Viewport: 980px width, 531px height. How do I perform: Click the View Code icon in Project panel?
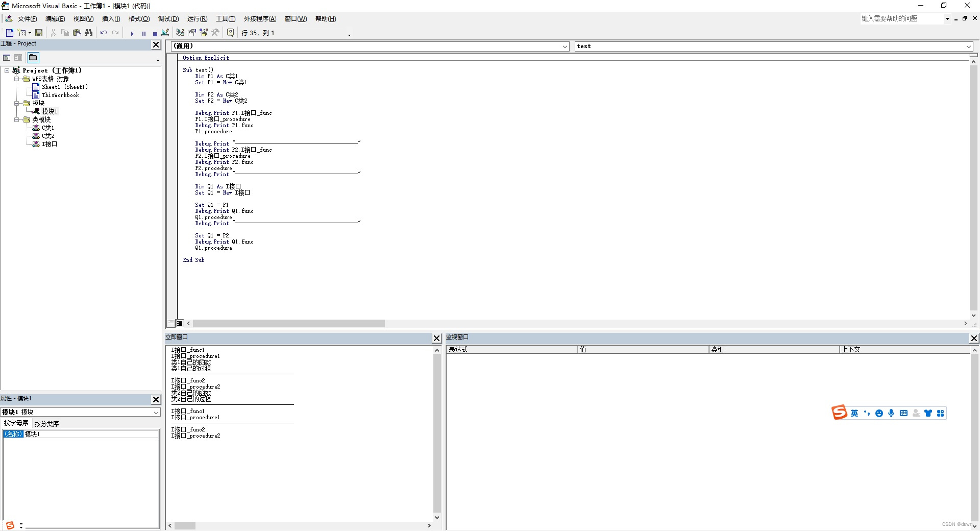(x=7, y=58)
